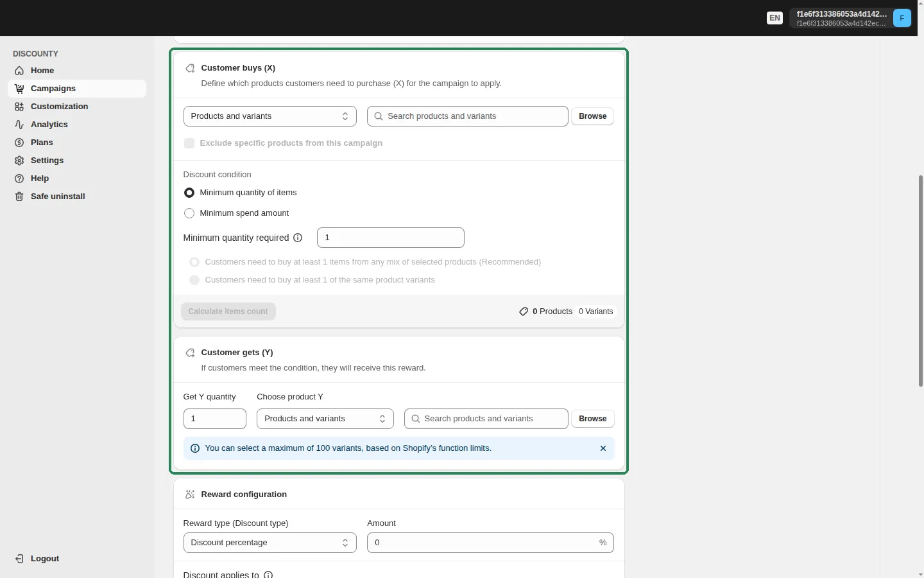Focus the reward Amount field
Image resolution: width=924 pixels, height=578 pixels.
coord(490,543)
